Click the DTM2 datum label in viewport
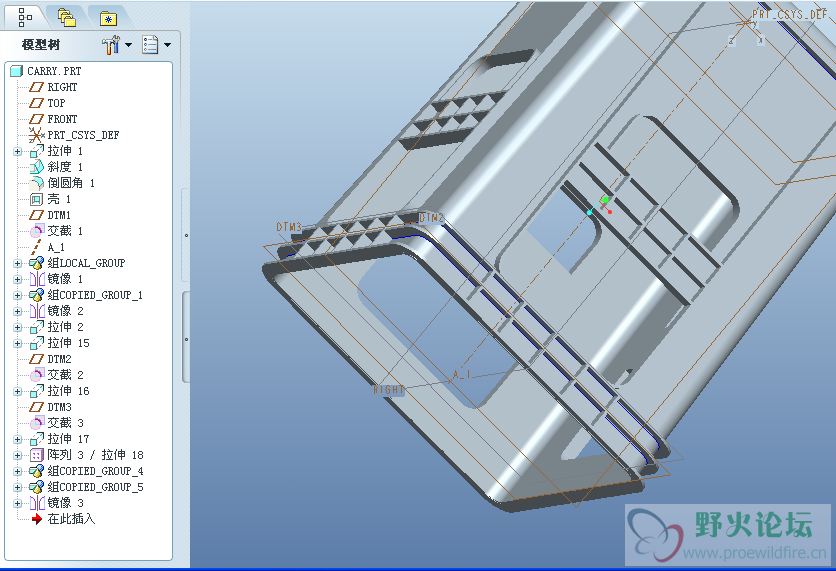The width and height of the screenshot is (836, 571). (x=431, y=218)
